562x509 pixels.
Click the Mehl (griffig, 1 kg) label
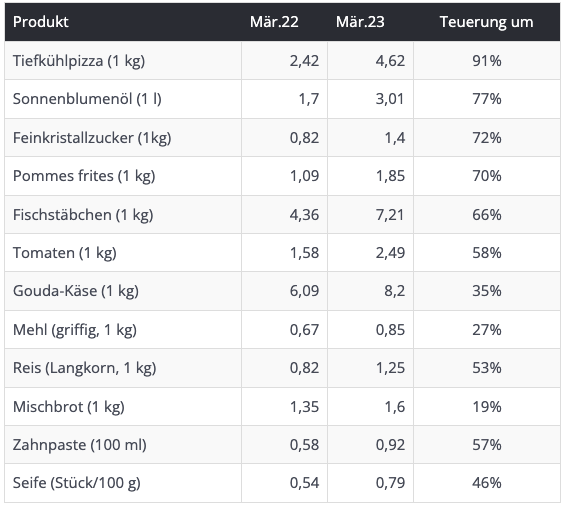click(75, 330)
